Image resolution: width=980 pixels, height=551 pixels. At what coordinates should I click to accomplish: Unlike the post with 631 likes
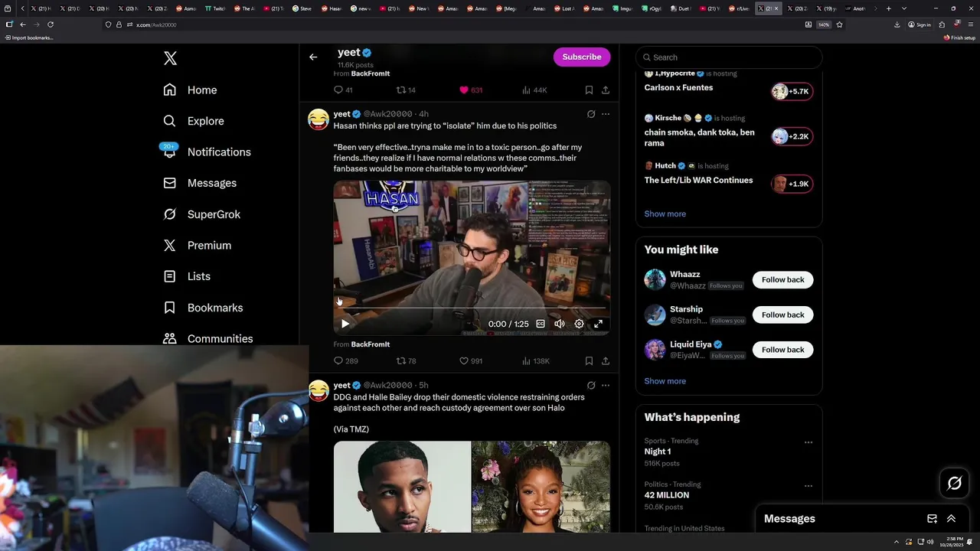470,90
